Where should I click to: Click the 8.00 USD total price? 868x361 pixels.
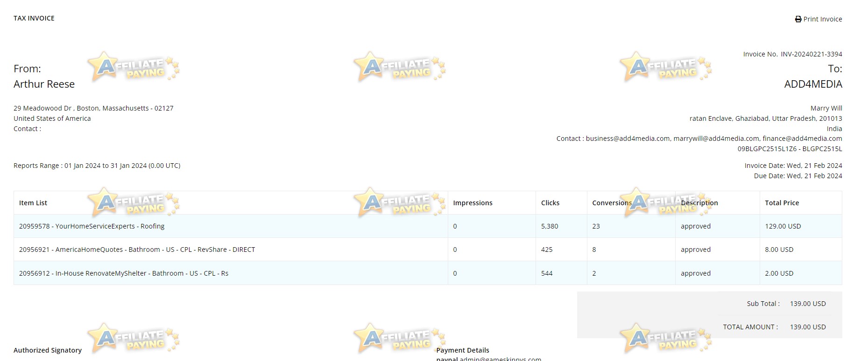point(779,250)
